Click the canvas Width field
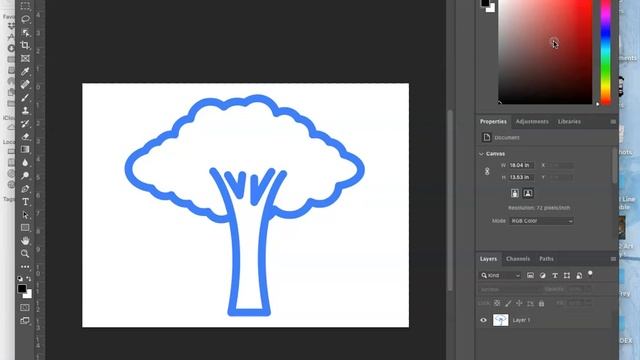 (522, 165)
